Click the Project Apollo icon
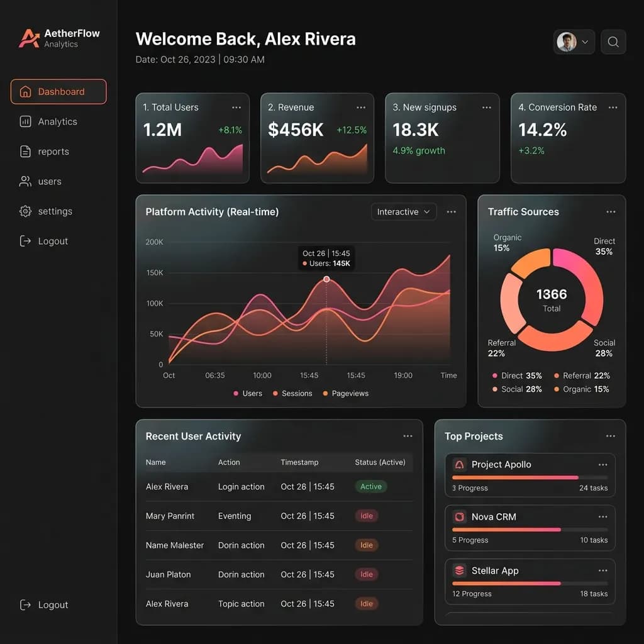The height and width of the screenshot is (644, 644). [460, 465]
